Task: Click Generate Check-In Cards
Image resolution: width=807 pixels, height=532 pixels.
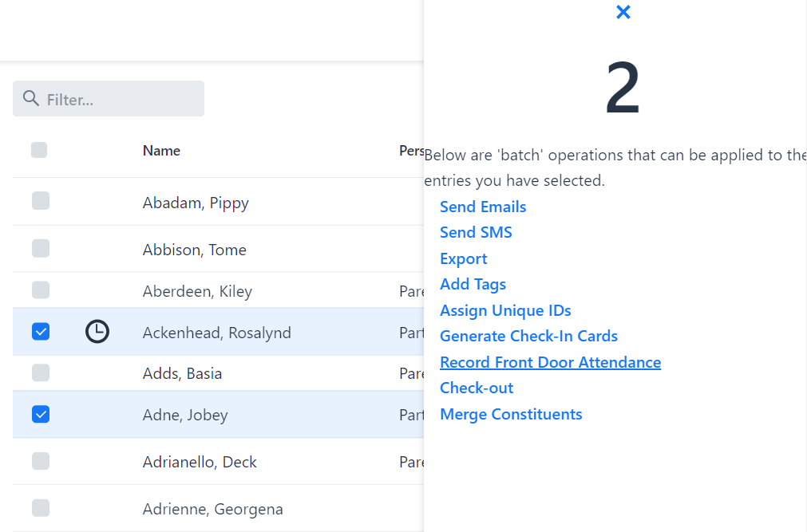Action: [x=528, y=336]
